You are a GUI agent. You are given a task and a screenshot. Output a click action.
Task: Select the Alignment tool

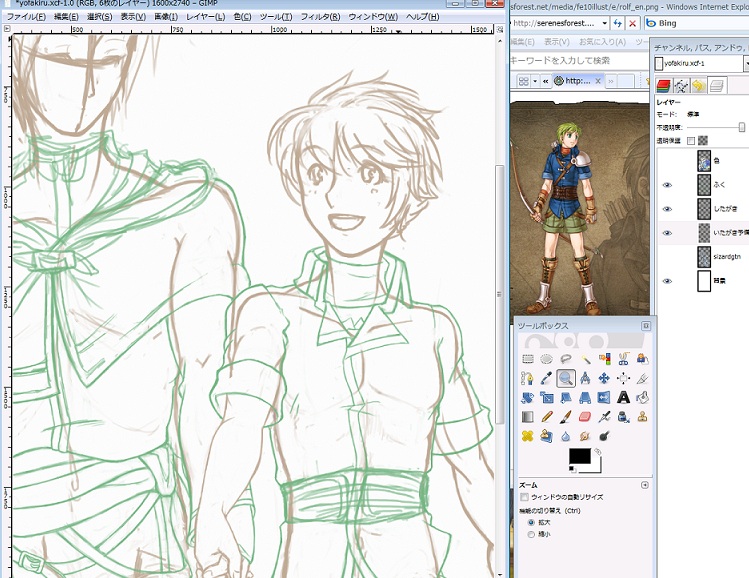coord(623,378)
